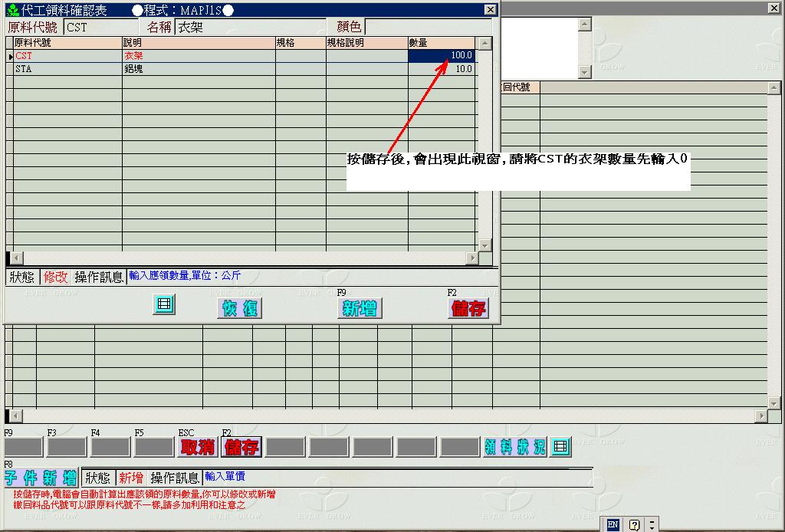This screenshot has height=532, width=785.
Task: Close the 代工領料確認表 dialog
Action: tap(491, 10)
